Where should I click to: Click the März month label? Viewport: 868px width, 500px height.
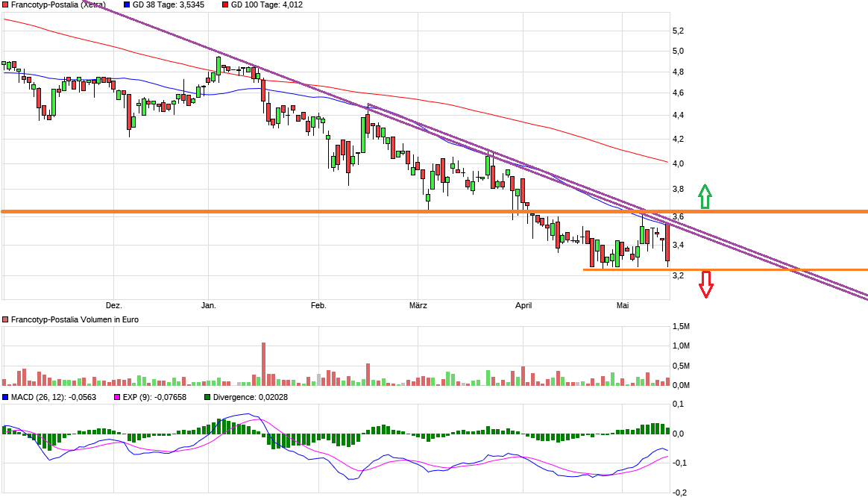click(x=418, y=305)
